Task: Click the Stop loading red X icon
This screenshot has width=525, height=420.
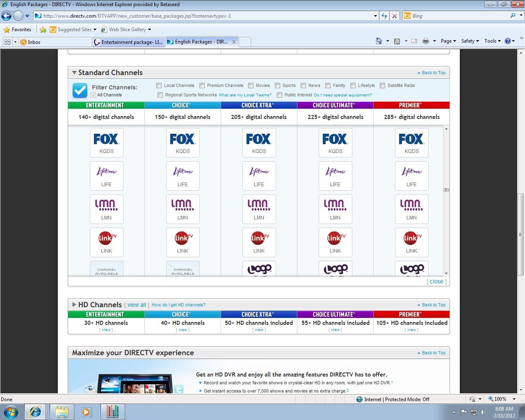Action: click(395, 16)
